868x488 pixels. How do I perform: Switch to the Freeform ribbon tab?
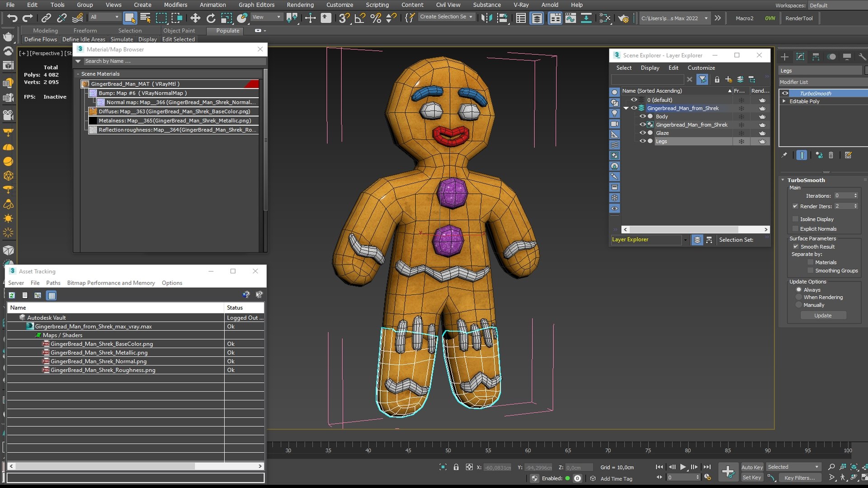pyautogui.click(x=85, y=31)
